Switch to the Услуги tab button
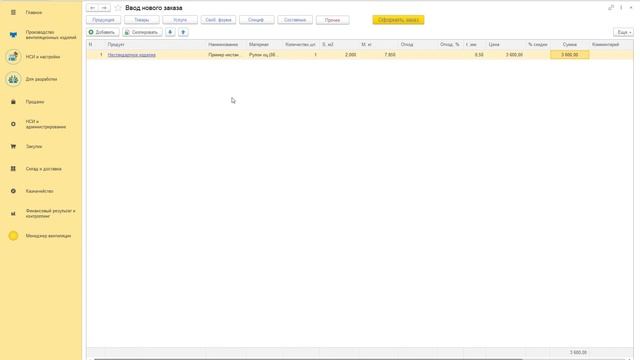640x360 pixels. point(180,20)
